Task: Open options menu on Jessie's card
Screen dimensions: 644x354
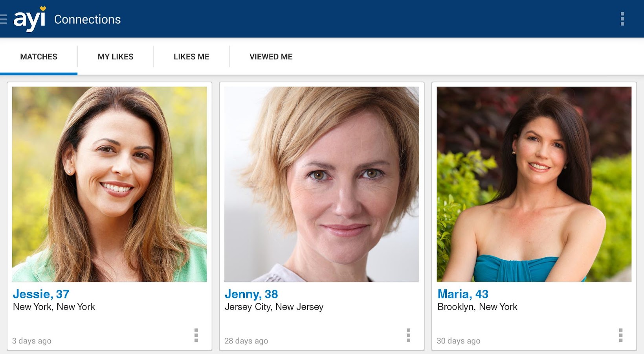Action: pos(196,335)
